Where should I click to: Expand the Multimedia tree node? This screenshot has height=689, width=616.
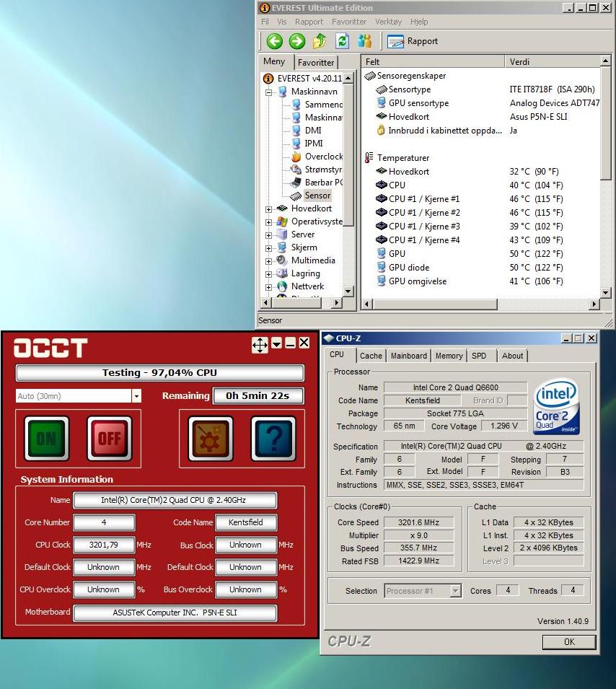[x=268, y=261]
